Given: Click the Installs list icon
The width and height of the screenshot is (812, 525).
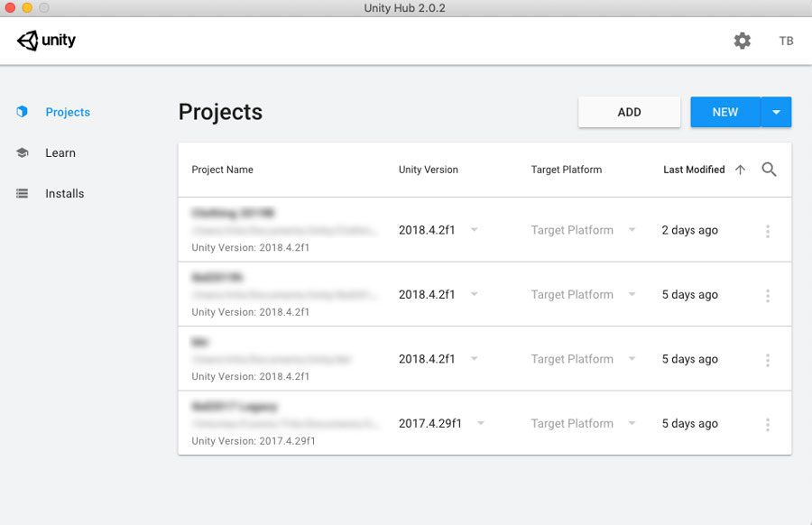Looking at the screenshot, I should point(22,194).
